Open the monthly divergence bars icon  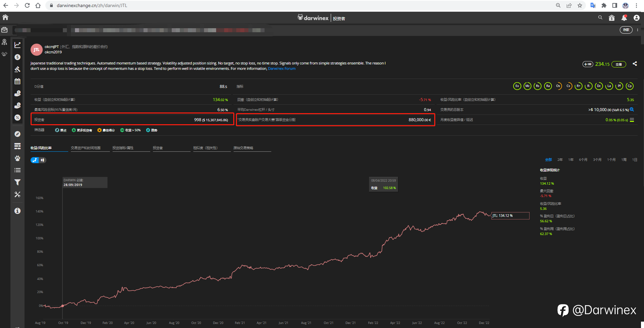632,120
